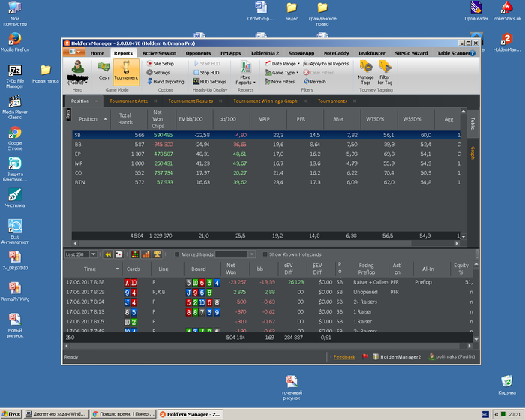Close the Tournament Ante tab
This screenshot has height=420, width=525.
point(155,100)
